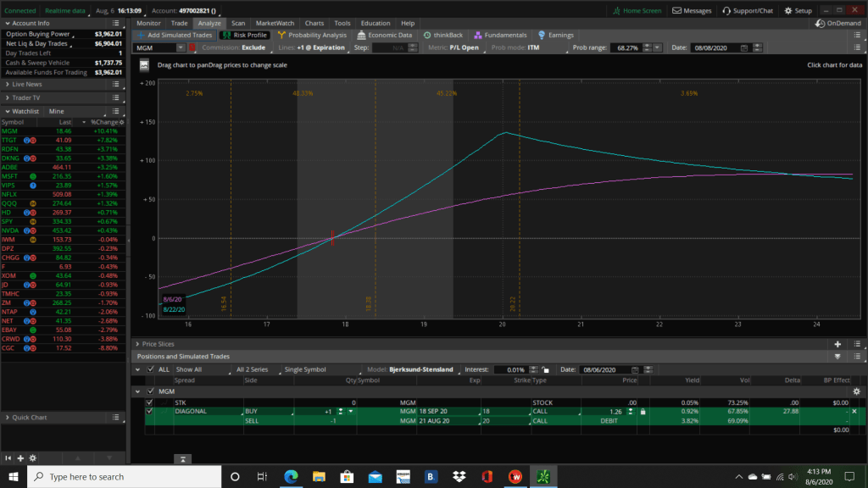Switch to the MarketWatch tab
Viewport: 868px width, 488px height.
click(274, 23)
